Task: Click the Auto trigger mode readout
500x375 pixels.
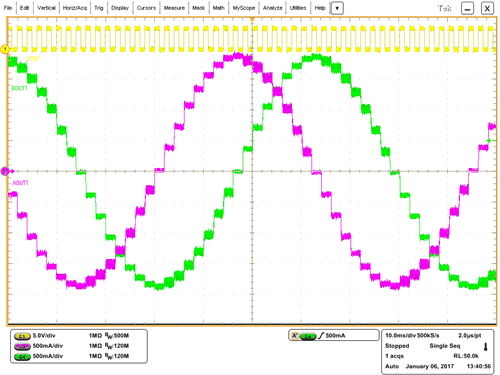Action: click(x=392, y=366)
